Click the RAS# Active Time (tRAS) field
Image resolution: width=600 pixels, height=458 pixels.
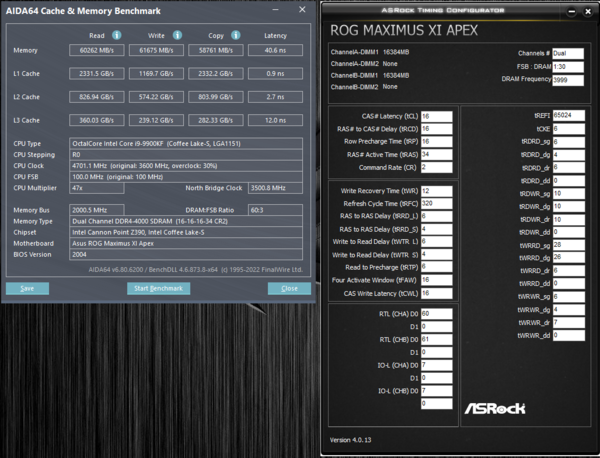tap(437, 155)
